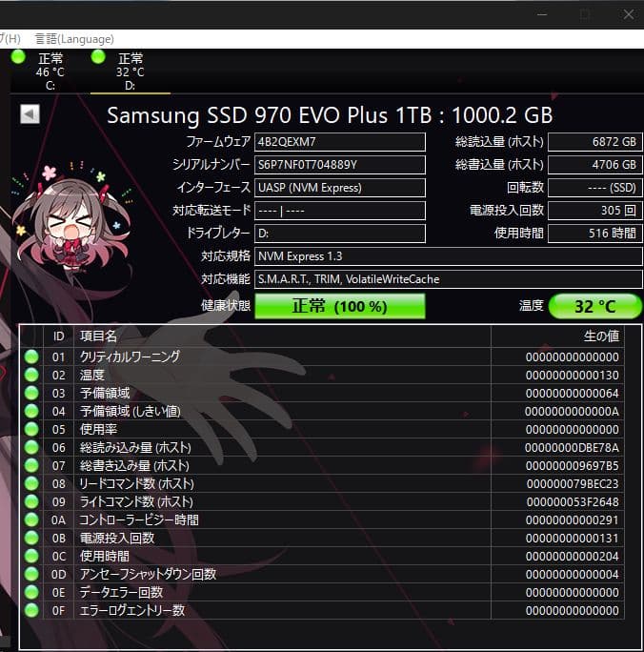Viewport: 644px width, 652px height.
Task: Click the green status dot for ID 05
Action: coord(31,429)
